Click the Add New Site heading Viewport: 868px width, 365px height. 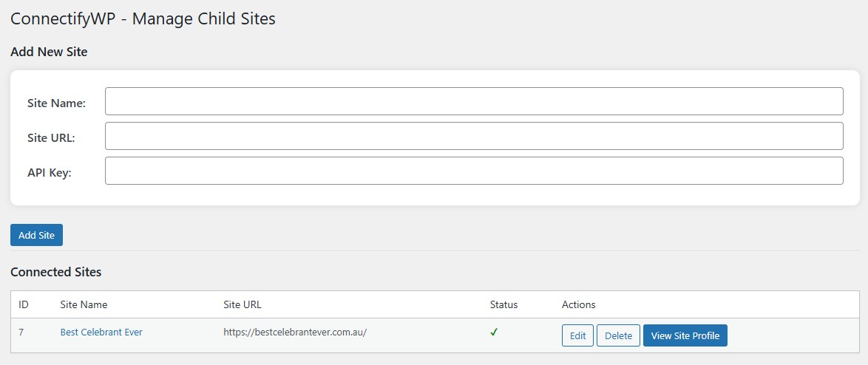pyautogui.click(x=50, y=52)
